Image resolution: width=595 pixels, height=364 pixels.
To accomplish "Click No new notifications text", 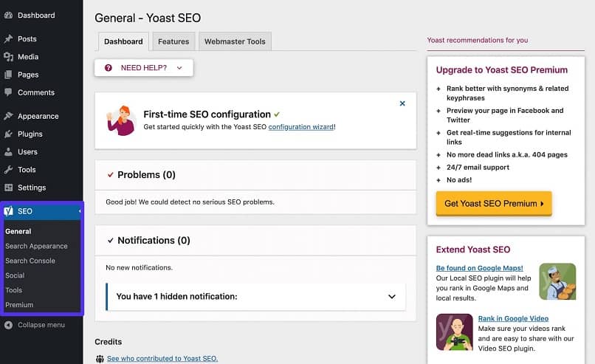I will click(x=139, y=267).
